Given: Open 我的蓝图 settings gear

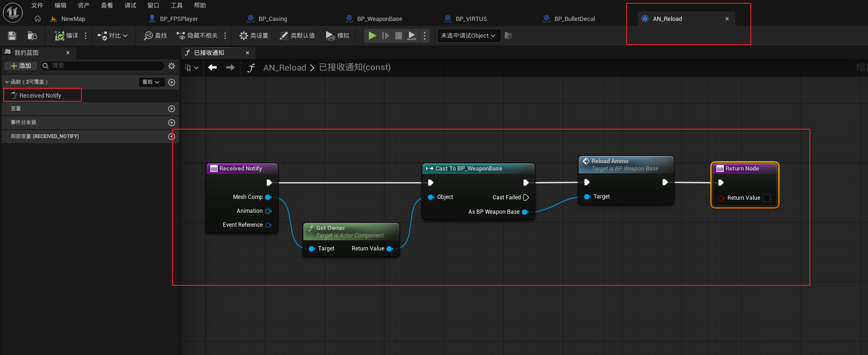Looking at the screenshot, I should pos(172,66).
